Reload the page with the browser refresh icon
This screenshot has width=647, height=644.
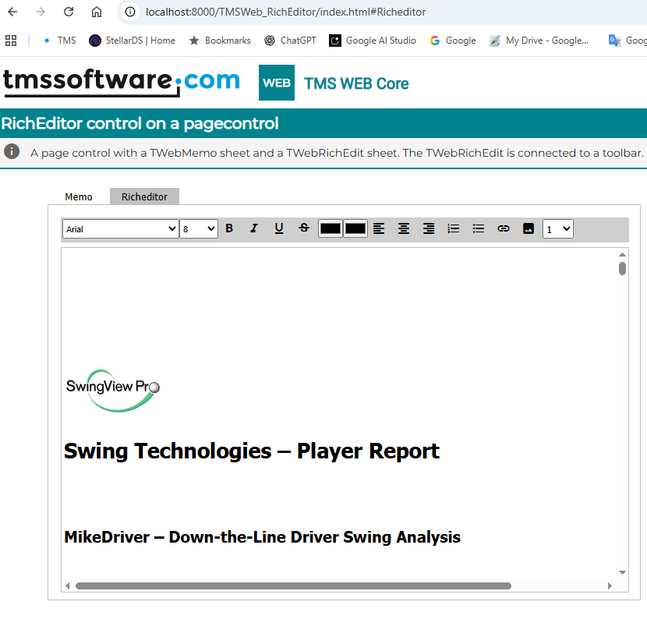coord(69,12)
